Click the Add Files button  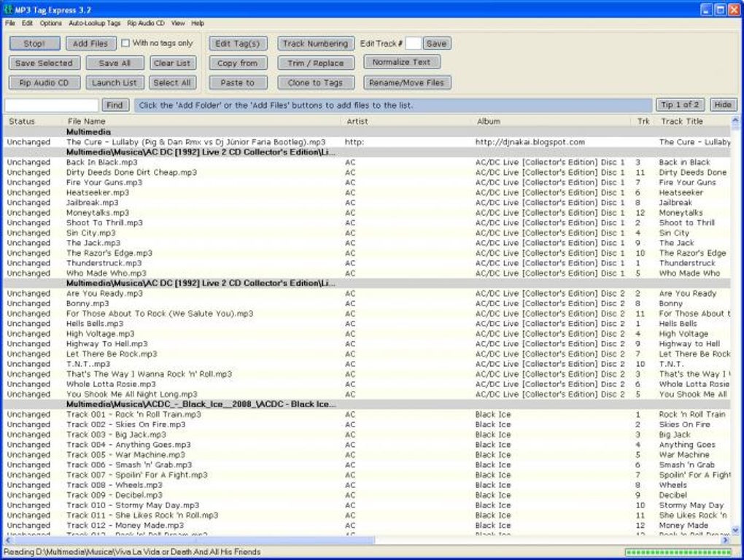tap(90, 44)
